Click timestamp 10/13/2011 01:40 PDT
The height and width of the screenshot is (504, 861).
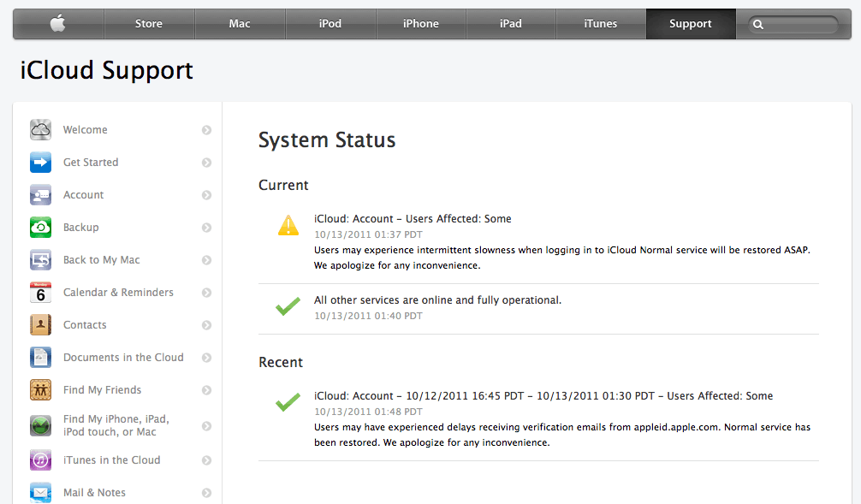pos(369,316)
